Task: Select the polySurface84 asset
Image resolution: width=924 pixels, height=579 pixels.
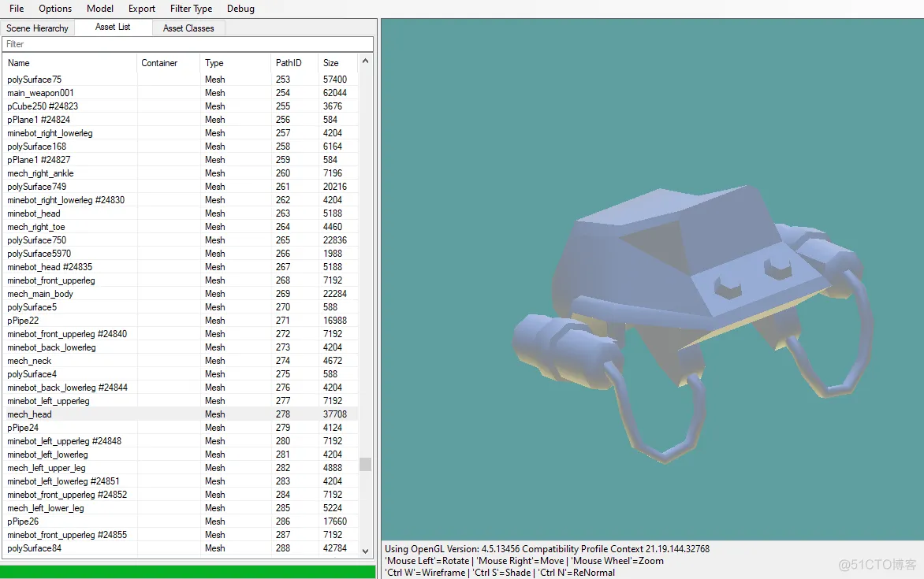Action: [x=181, y=548]
